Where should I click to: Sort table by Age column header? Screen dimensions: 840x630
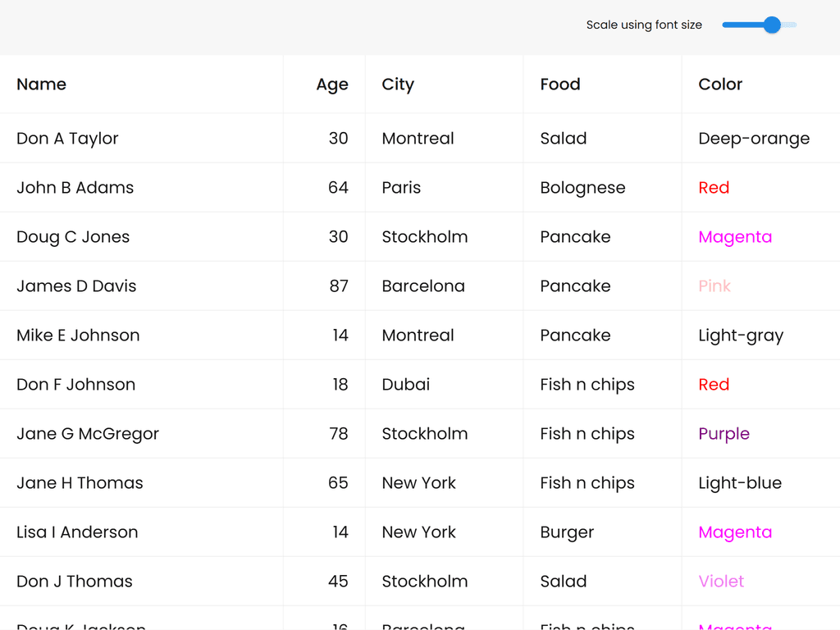tap(331, 84)
